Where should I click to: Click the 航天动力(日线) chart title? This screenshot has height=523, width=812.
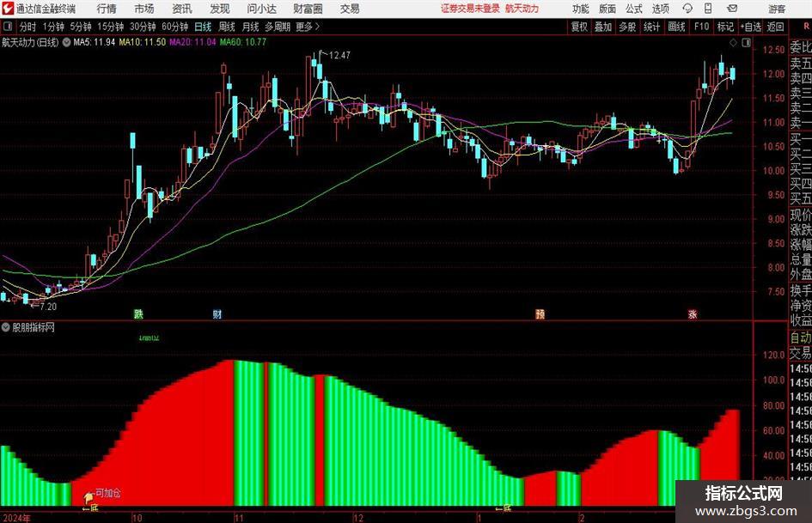[30, 42]
